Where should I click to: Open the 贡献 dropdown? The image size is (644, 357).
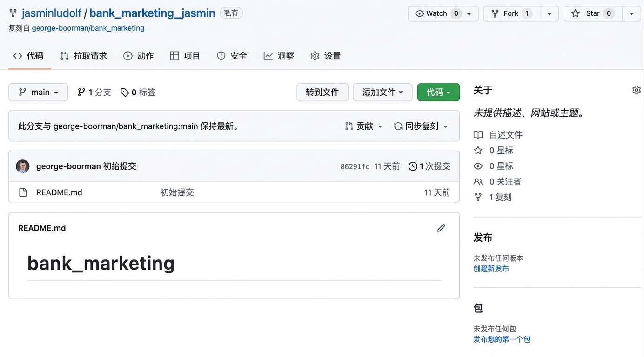(x=364, y=126)
